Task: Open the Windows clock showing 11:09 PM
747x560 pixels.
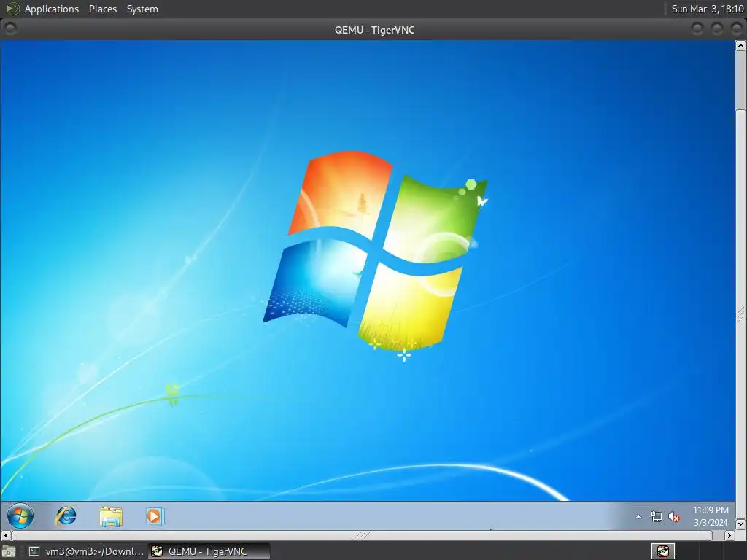Action: [711, 516]
